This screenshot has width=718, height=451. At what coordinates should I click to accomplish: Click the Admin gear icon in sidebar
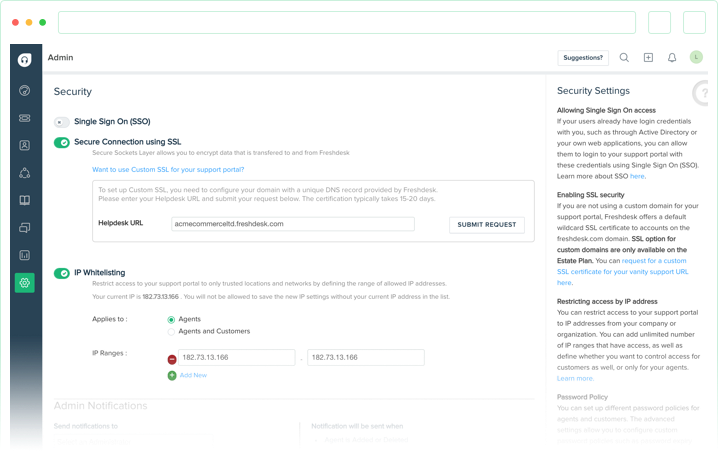click(24, 283)
